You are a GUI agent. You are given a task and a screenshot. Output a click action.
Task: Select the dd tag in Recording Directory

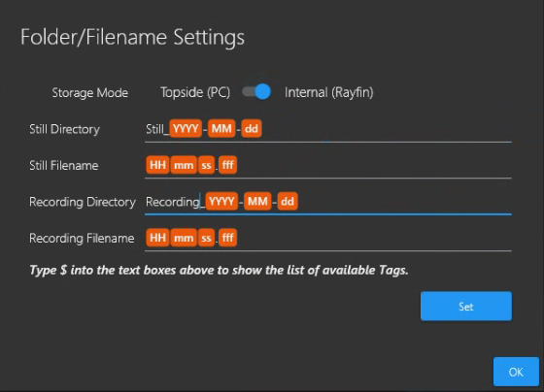click(288, 202)
